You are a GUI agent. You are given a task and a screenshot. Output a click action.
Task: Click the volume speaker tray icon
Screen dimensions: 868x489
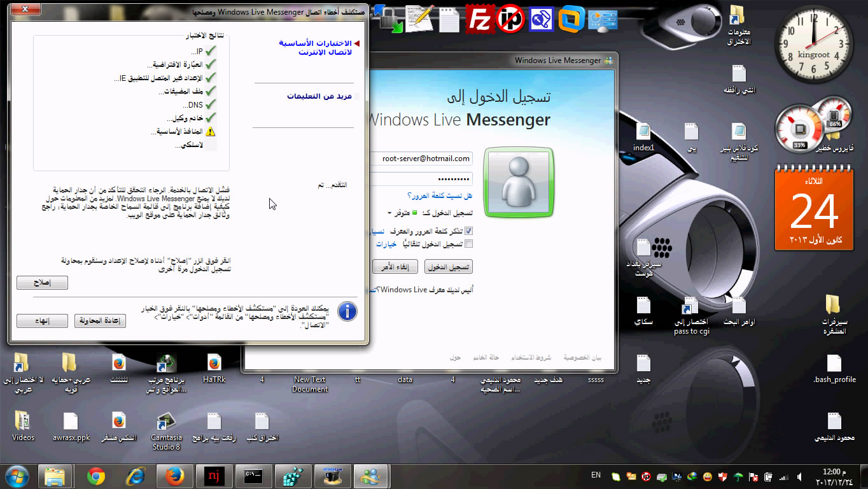(x=799, y=476)
